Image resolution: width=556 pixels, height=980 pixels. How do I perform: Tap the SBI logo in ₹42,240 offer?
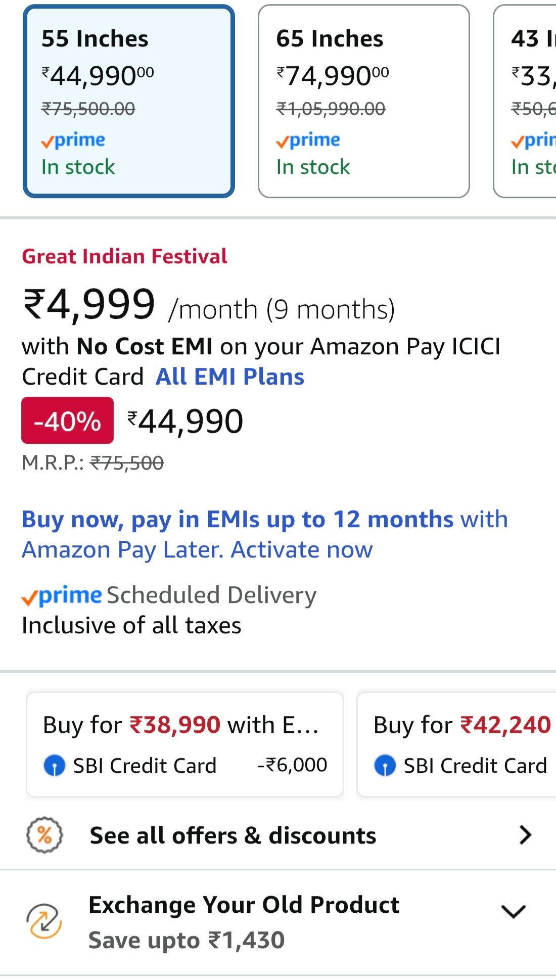click(385, 765)
